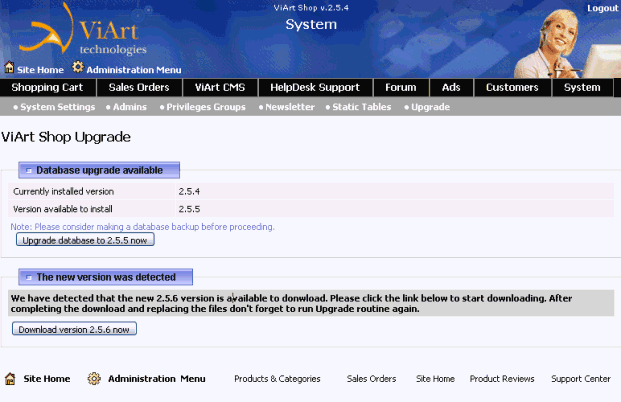Open the Forum menu
Screen dimensions: 621x402
401,87
